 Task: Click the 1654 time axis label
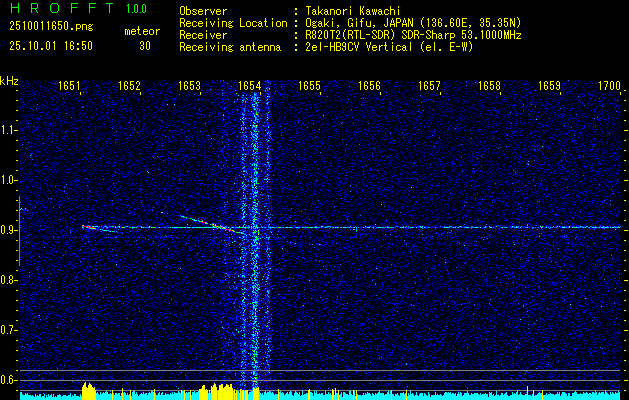(x=250, y=86)
